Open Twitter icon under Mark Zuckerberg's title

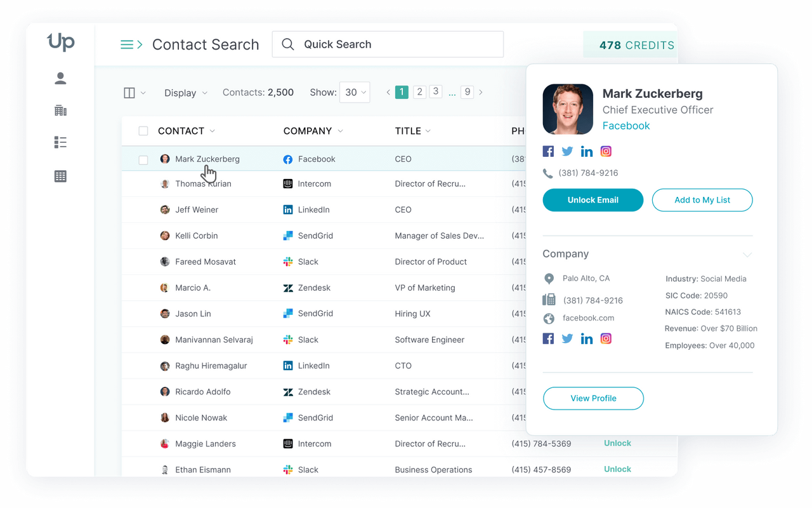click(x=567, y=151)
